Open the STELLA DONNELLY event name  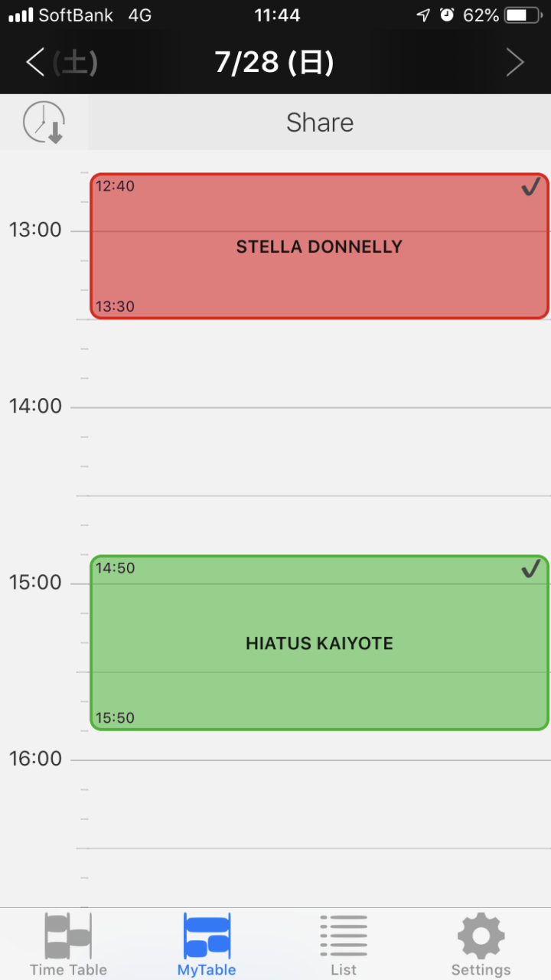[x=319, y=247]
